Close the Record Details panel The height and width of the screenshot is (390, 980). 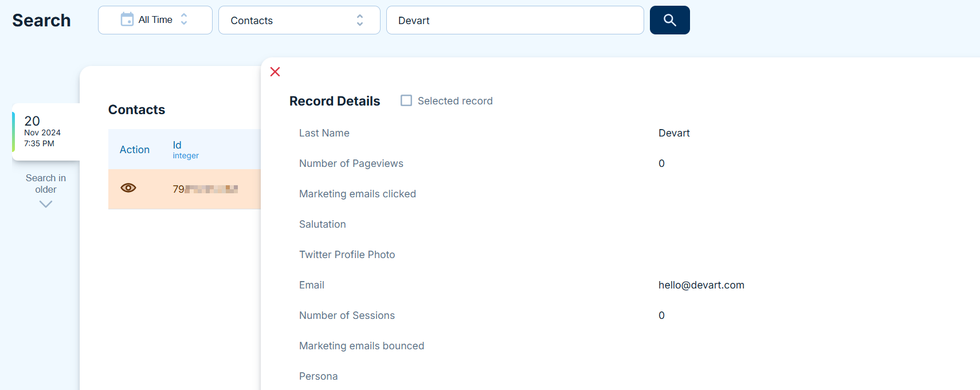coord(275,72)
